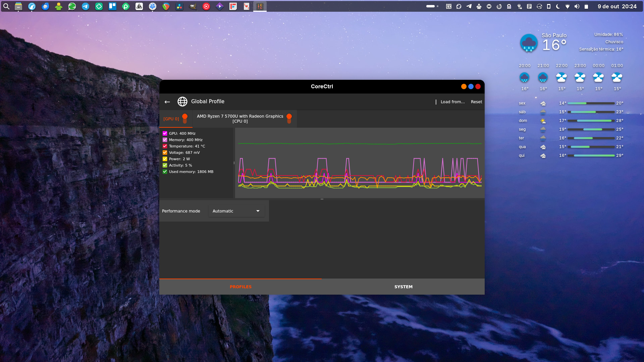This screenshot has width=644, height=362.
Task: Go back using the arrow icon
Action: tap(167, 102)
